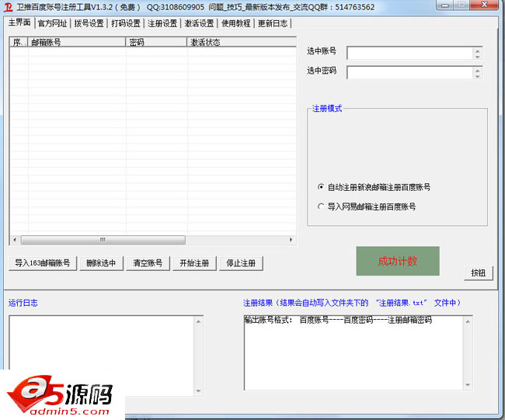Open the 使用教程 tab
The height and width of the screenshot is (420, 505).
[x=235, y=23]
